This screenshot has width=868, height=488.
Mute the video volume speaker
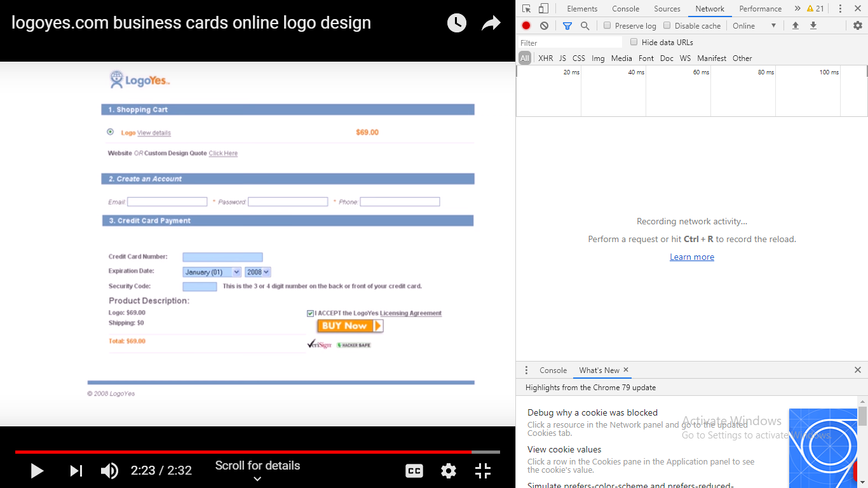coord(109,471)
